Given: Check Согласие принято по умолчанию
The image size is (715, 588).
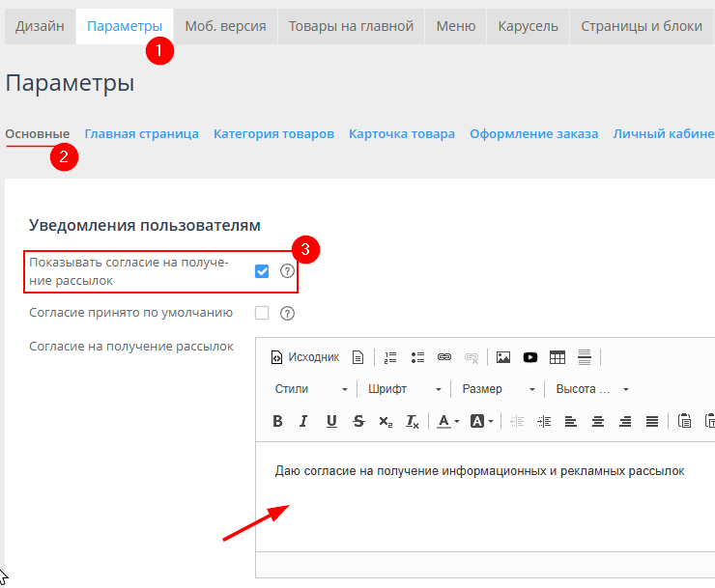Looking at the screenshot, I should (262, 313).
